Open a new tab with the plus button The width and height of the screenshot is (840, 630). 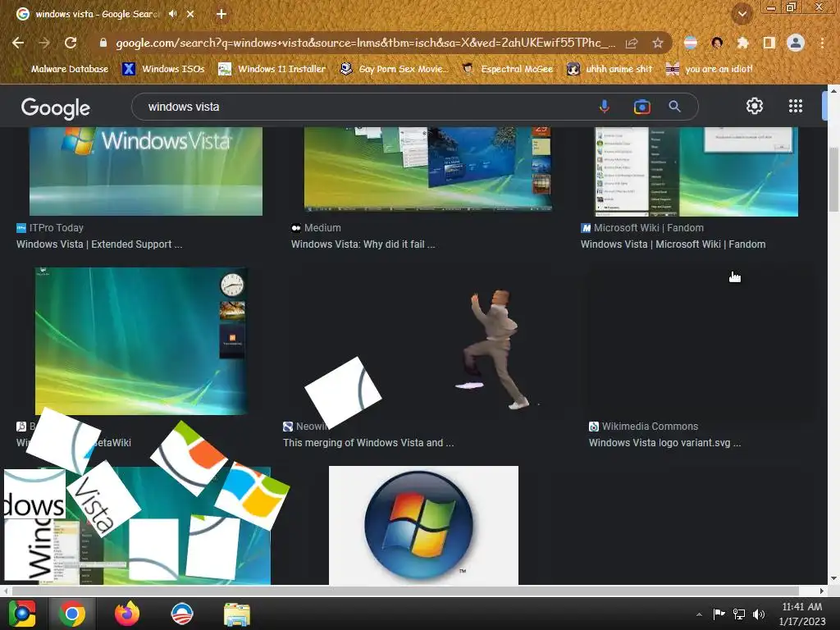pos(221,14)
